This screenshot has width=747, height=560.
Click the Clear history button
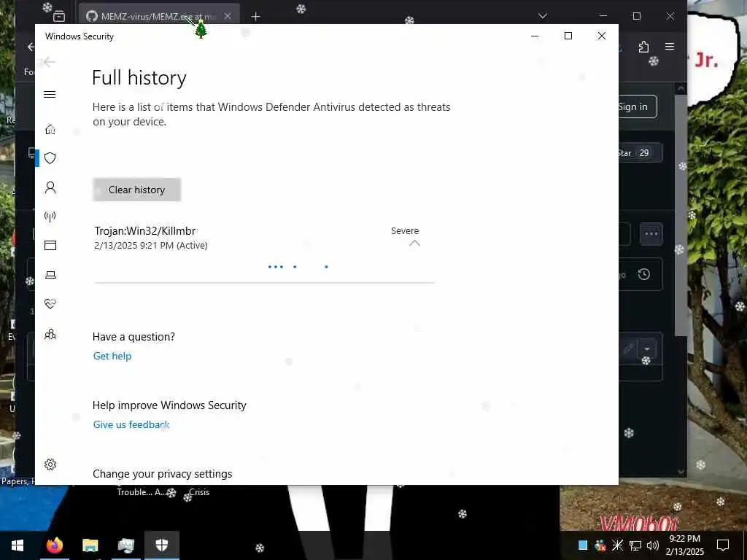[x=136, y=190]
